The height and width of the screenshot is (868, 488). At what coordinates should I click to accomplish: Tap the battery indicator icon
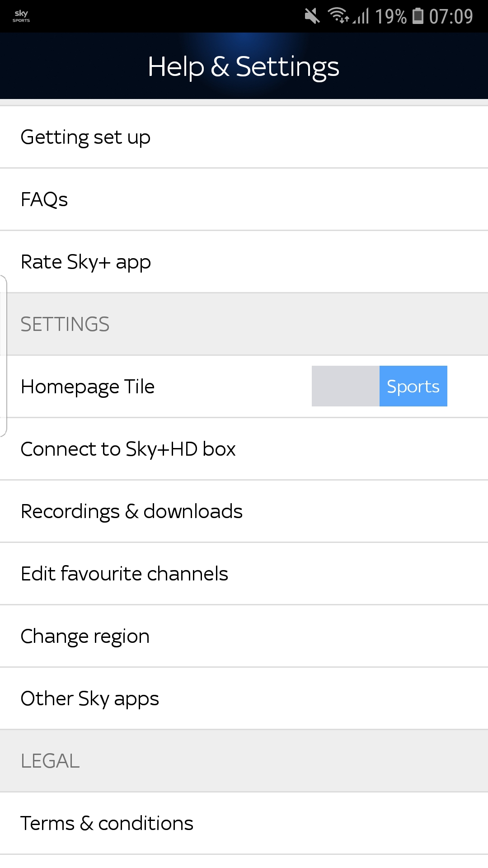point(418,15)
